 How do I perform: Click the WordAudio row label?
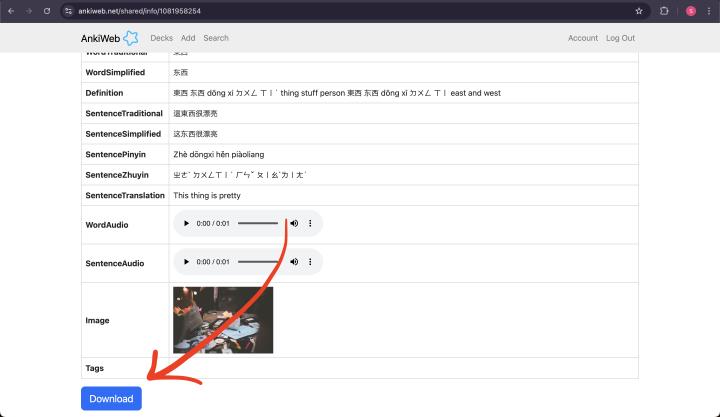pyautogui.click(x=107, y=225)
